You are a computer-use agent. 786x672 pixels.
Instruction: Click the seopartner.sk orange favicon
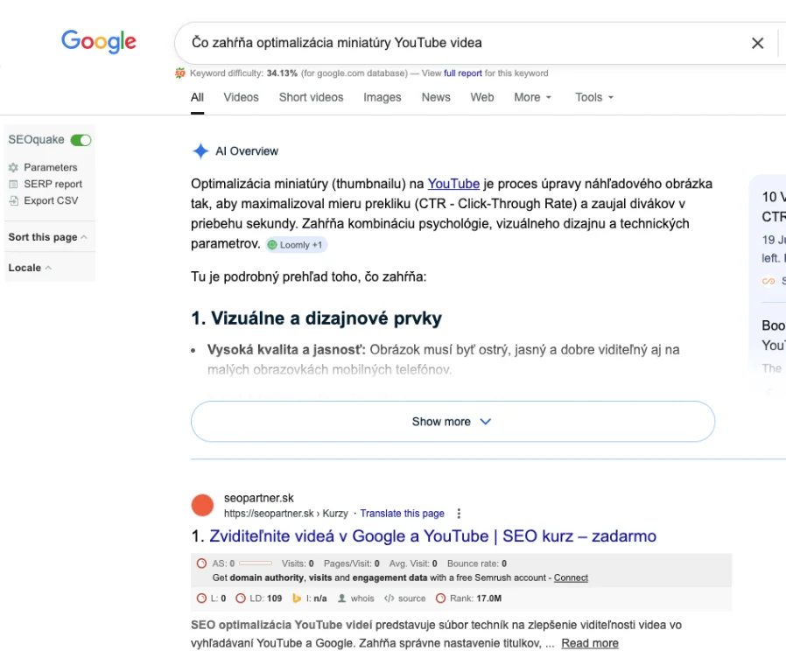[x=202, y=505]
